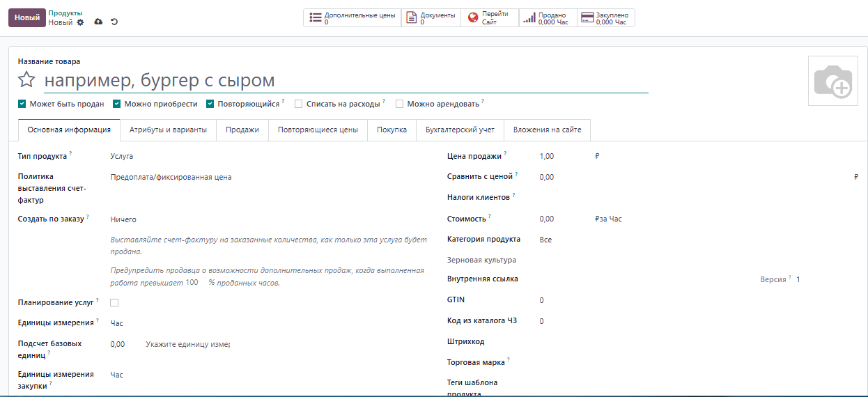Viewport: 868px width, 397px height.
Task: Open the Документы stat button
Action: tap(431, 18)
